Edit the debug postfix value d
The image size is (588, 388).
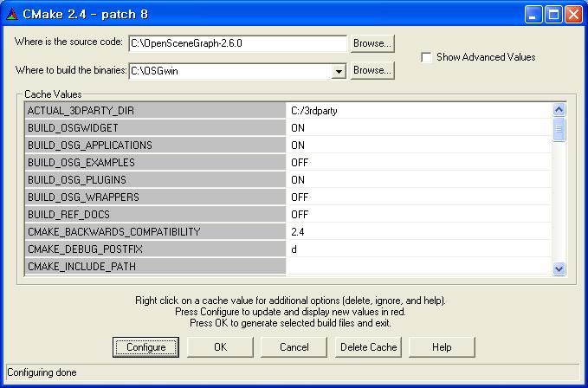click(419, 249)
